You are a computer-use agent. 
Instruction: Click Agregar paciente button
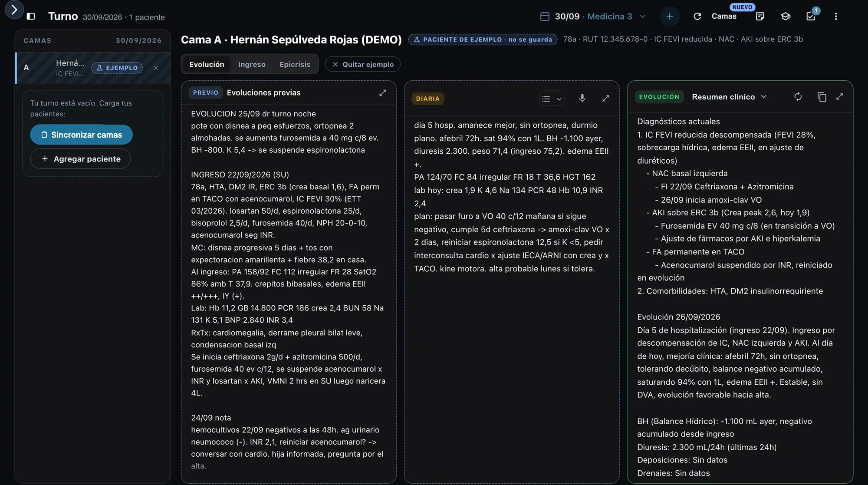(80, 159)
